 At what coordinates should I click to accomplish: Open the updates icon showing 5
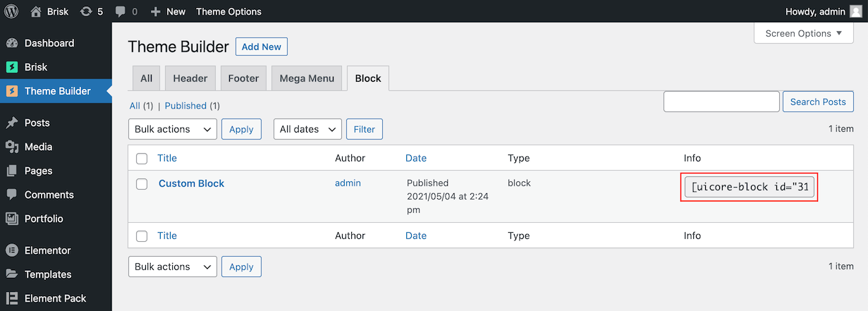[x=86, y=11]
